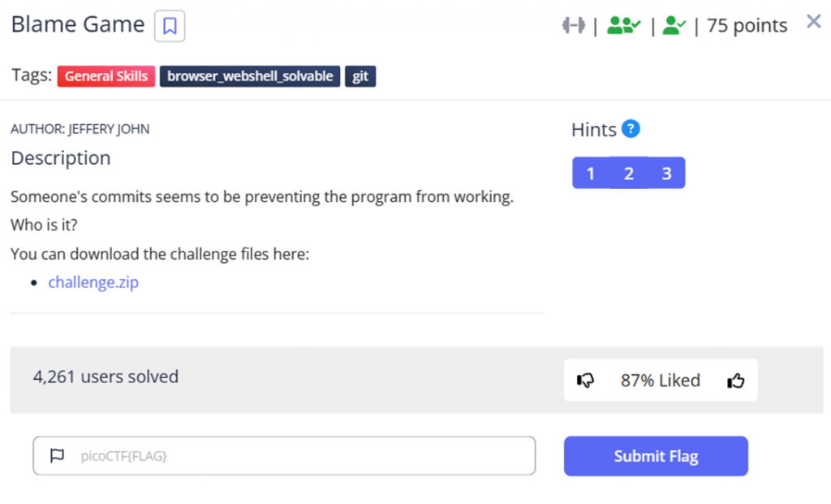Close the challenge dialog

click(x=813, y=21)
